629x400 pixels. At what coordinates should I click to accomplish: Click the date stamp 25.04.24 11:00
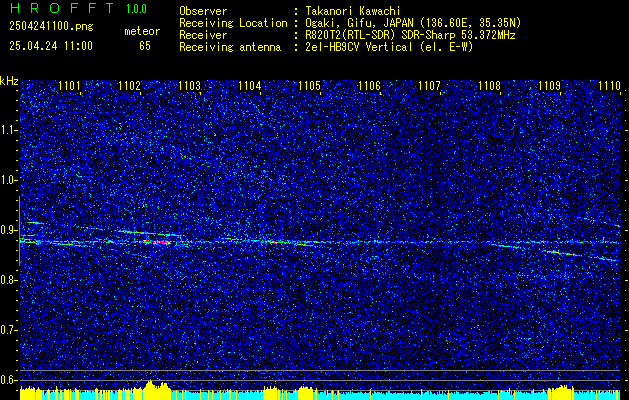point(51,46)
